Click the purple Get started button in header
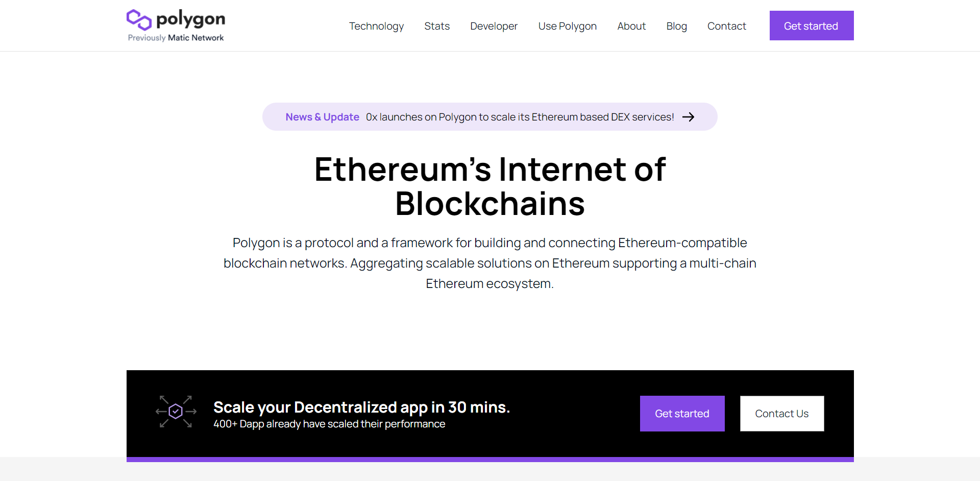This screenshot has width=980, height=481. click(811, 26)
